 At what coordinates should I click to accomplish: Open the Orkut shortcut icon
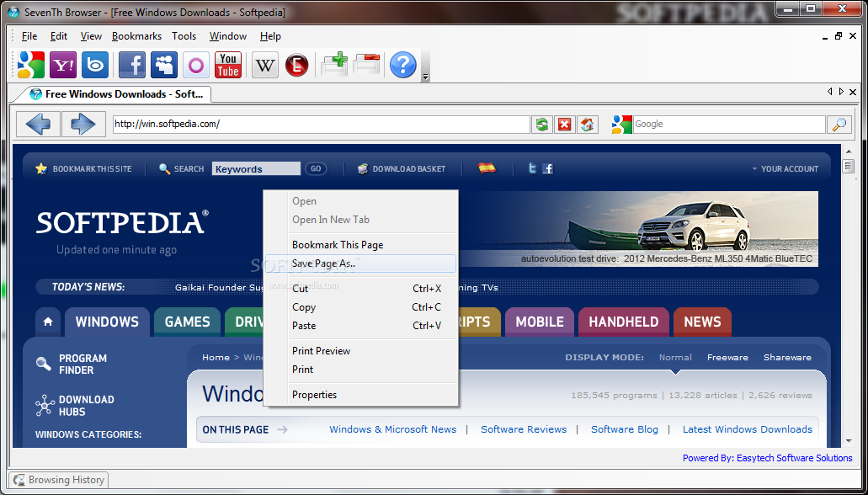click(x=196, y=65)
